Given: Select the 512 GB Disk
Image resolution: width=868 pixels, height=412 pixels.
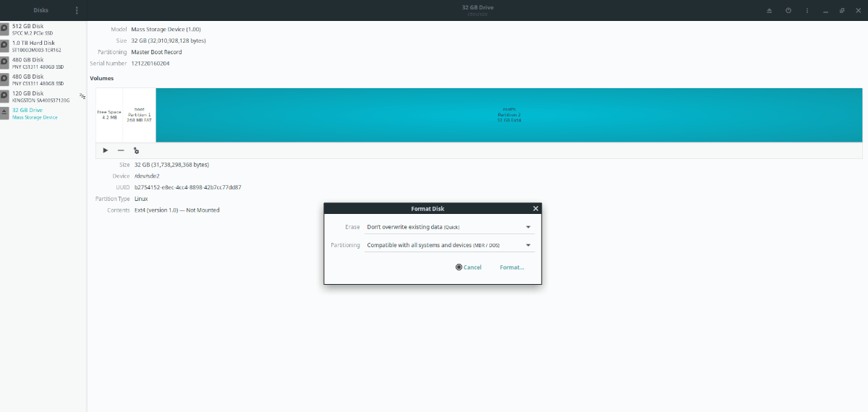Looking at the screenshot, I should coord(43,29).
